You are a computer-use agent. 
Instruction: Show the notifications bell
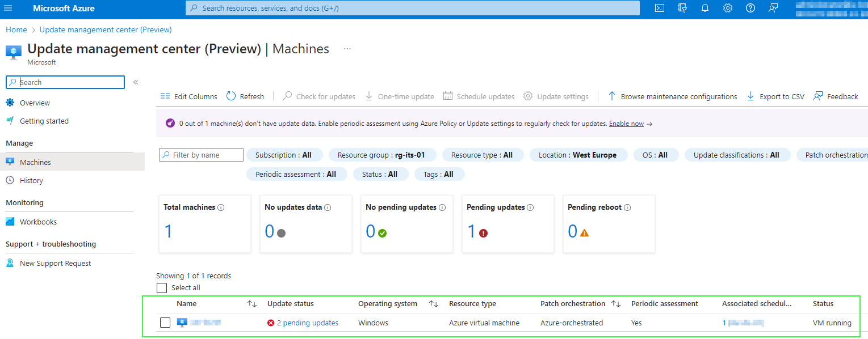[705, 8]
